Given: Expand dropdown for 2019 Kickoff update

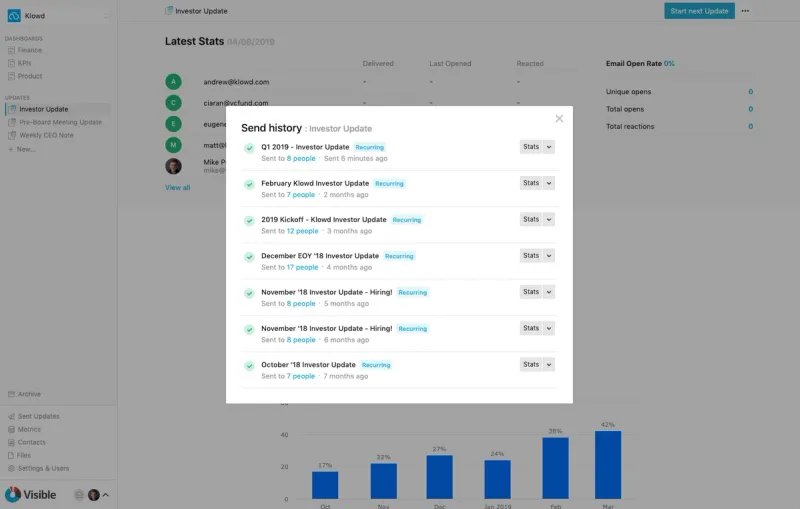Looking at the screenshot, I should click(x=549, y=219).
